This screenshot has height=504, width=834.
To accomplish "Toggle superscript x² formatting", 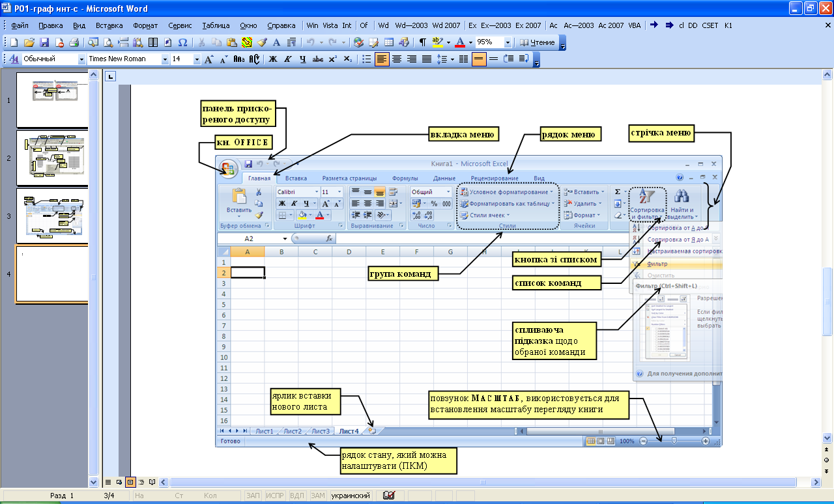I will (x=333, y=59).
